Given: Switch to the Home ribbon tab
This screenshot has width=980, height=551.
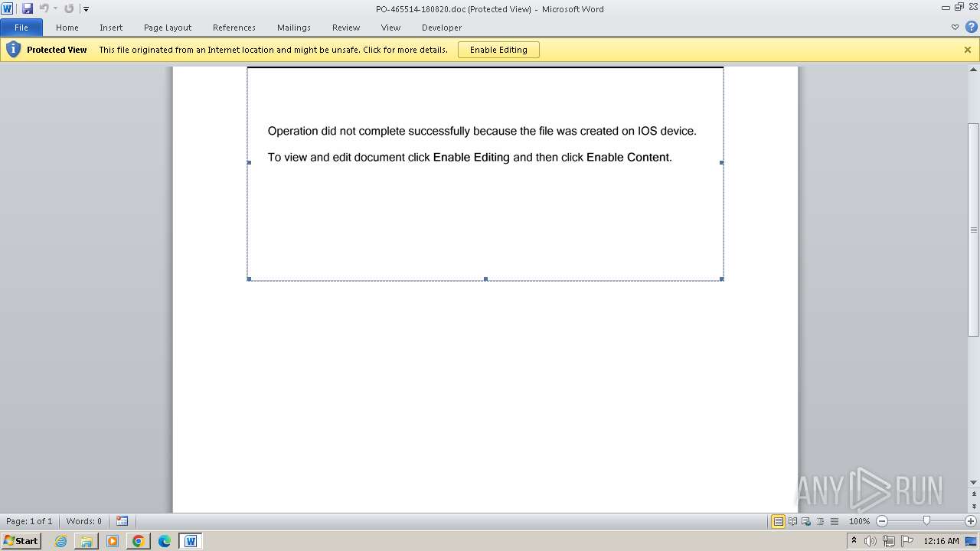Looking at the screenshot, I should (67, 28).
